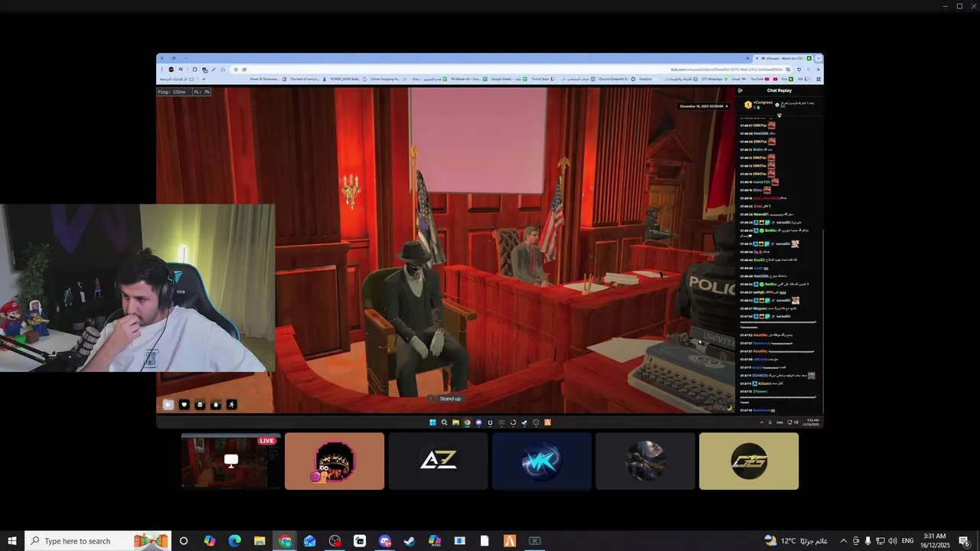This screenshot has height=551, width=980.
Task: Click the streamer webcam overlay
Action: click(137, 288)
